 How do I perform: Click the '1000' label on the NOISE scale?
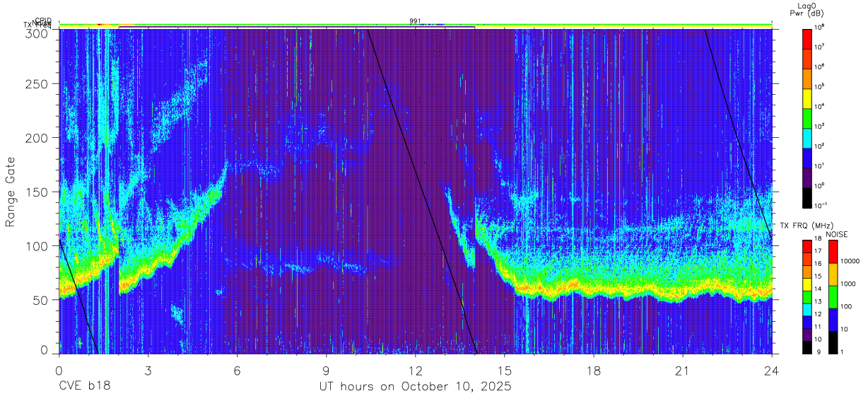click(850, 284)
